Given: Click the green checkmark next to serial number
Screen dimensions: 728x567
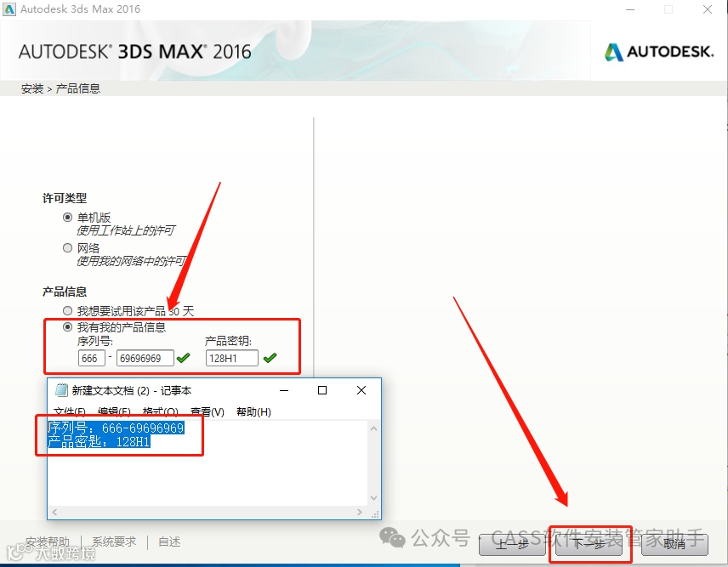Looking at the screenshot, I should click(184, 358).
